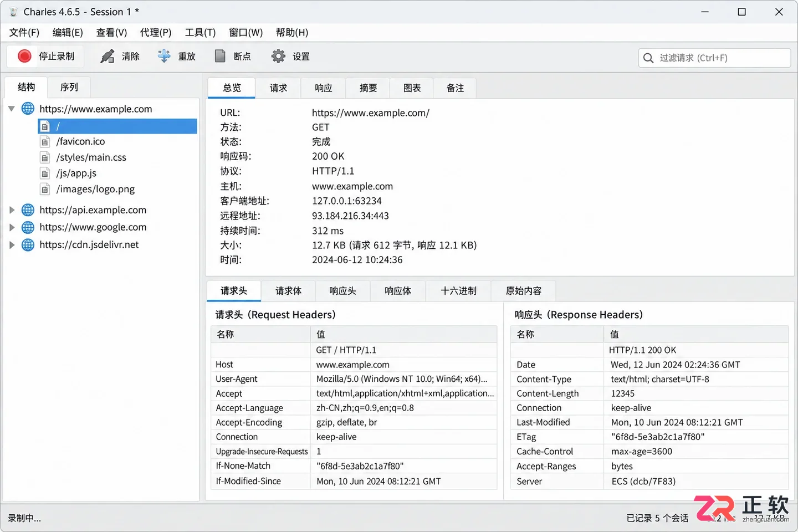Click the request headers 名称 column header
This screenshot has height=532, width=798.
(x=260, y=334)
